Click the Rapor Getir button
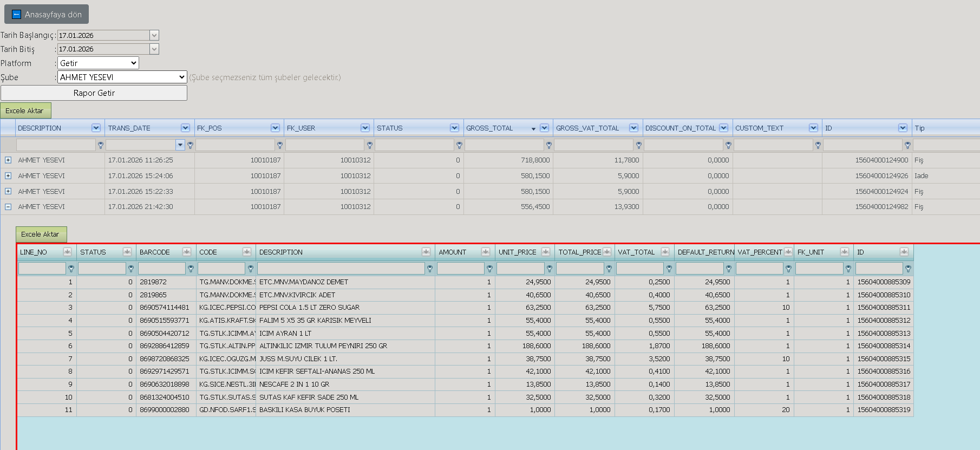The width and height of the screenshot is (980, 450). 94,93
